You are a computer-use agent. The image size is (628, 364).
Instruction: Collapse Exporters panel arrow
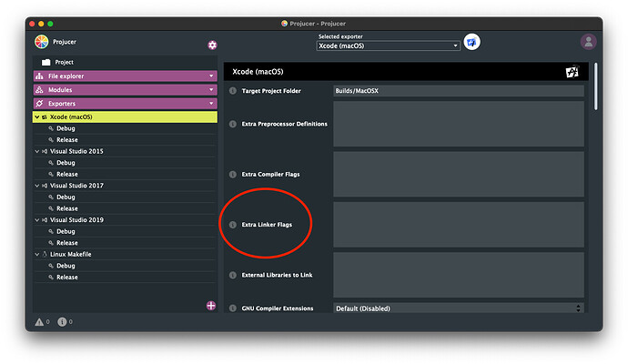point(211,104)
